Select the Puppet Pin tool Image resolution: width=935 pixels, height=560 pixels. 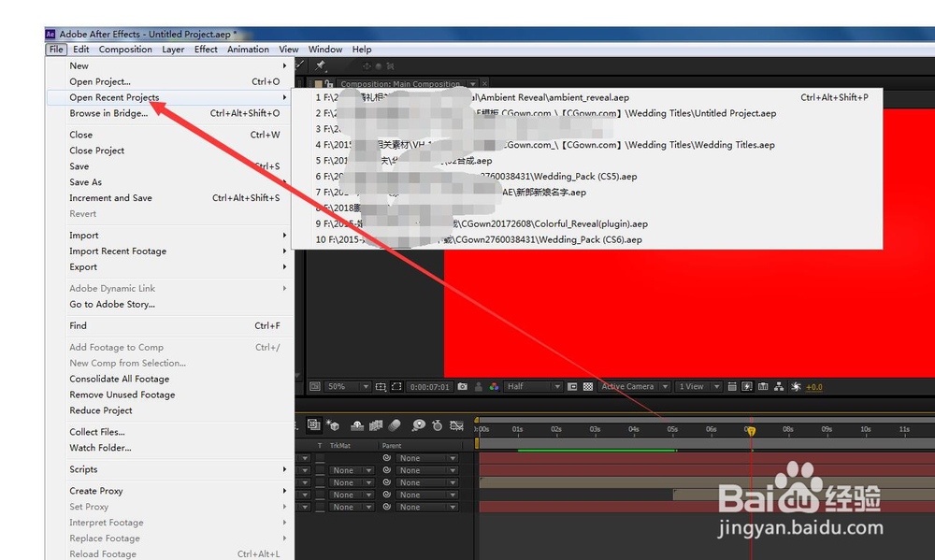pyautogui.click(x=320, y=65)
